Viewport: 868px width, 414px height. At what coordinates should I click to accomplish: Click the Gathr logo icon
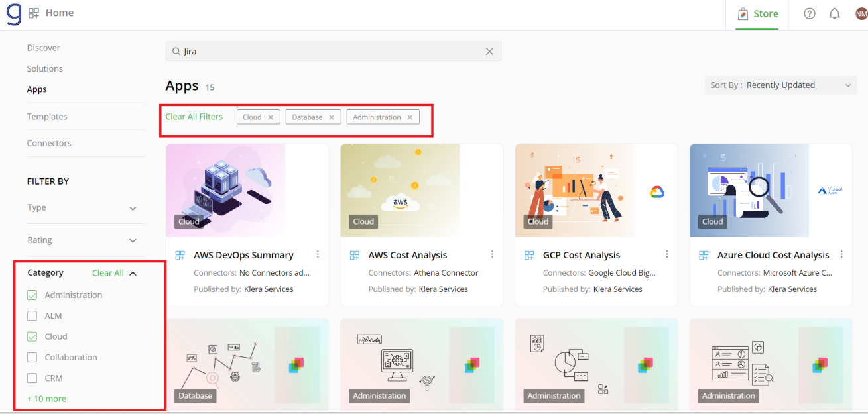click(14, 13)
